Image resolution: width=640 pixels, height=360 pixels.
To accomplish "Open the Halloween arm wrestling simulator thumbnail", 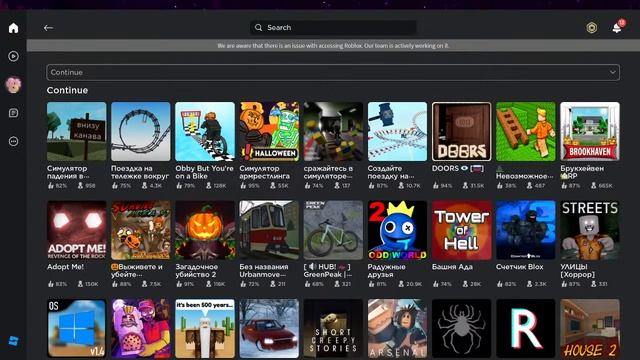I will click(x=269, y=131).
